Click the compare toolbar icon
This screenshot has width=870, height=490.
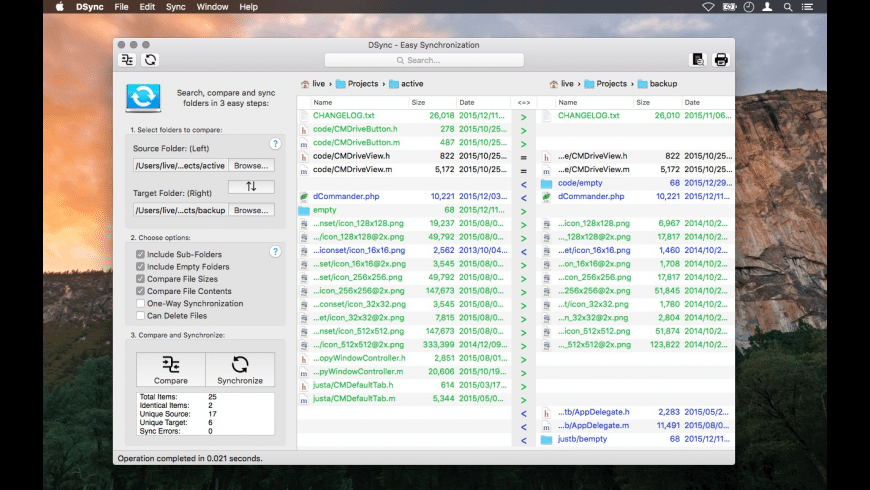pyautogui.click(x=127, y=60)
